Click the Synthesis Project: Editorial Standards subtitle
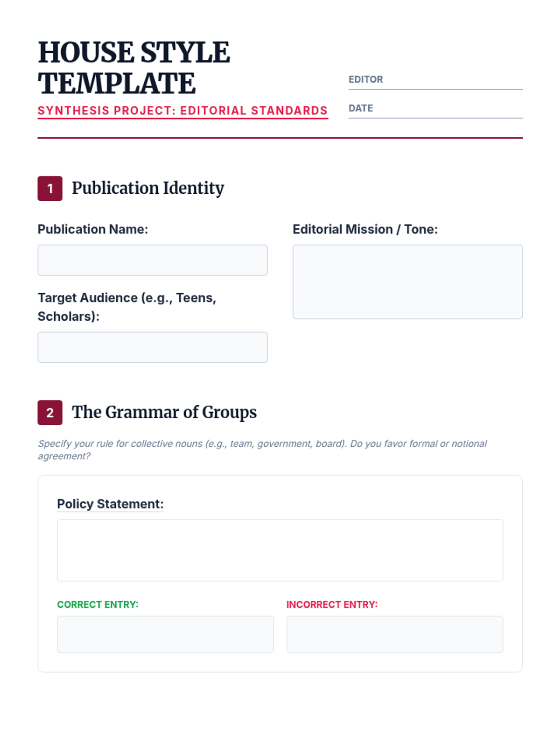Image resolution: width=560 pixels, height=747 pixels. point(182,111)
